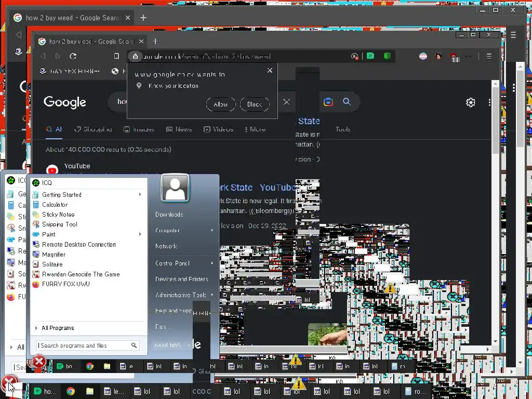Open Downloads from Start menu
Screen dimensions: 532x399
[x=169, y=215]
